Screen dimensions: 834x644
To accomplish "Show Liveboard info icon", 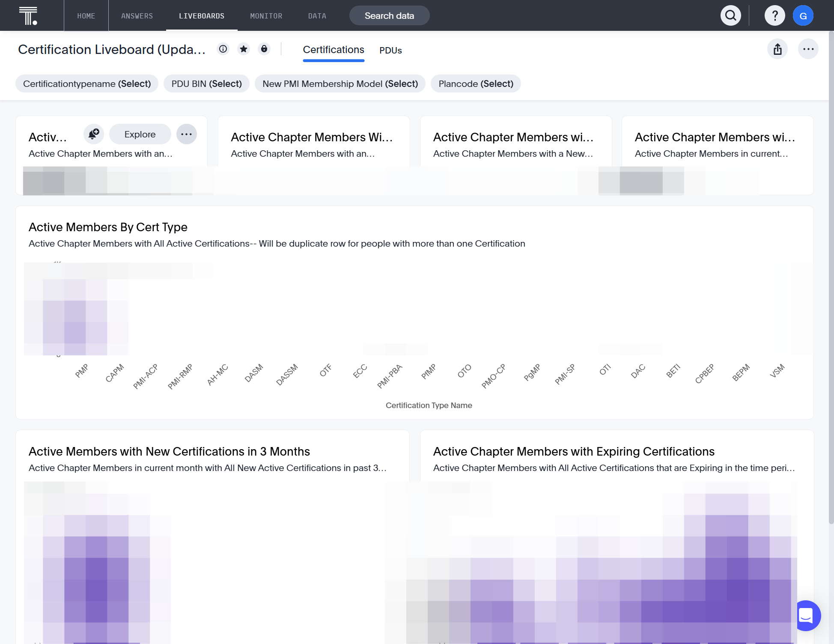I will (x=223, y=49).
